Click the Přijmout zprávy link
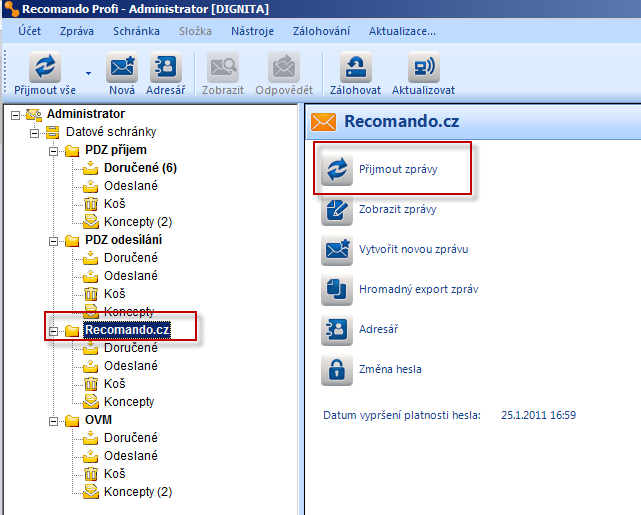 pos(398,169)
